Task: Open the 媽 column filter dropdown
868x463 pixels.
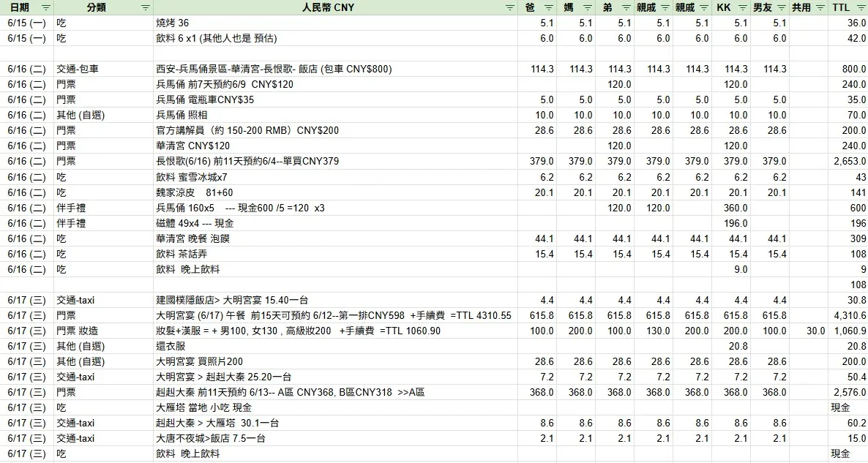Action: coord(588,8)
